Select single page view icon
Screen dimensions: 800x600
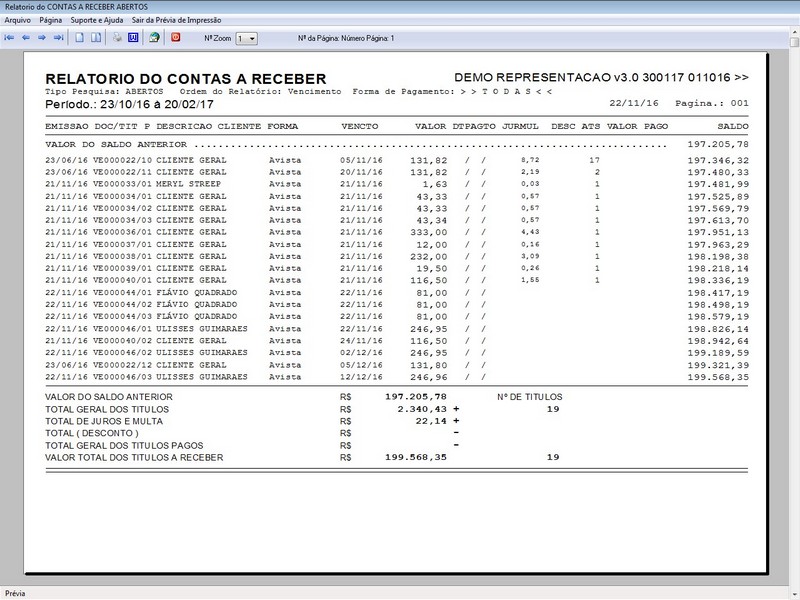pyautogui.click(x=80, y=38)
